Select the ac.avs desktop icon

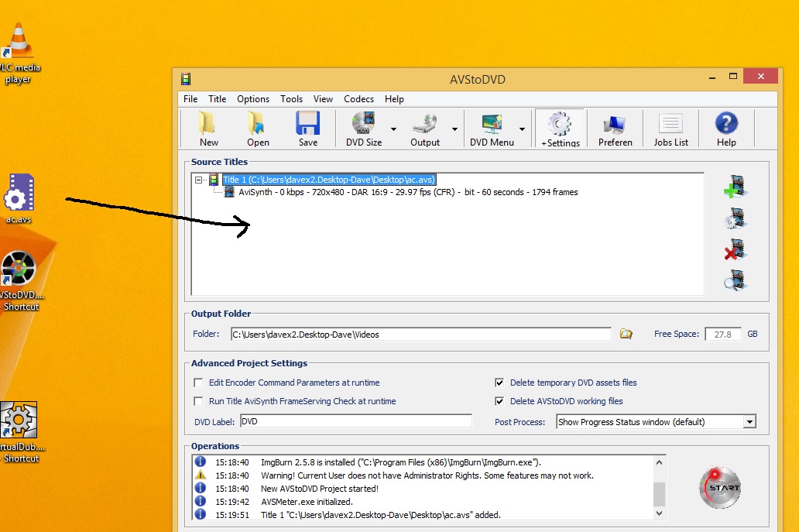[x=19, y=199]
